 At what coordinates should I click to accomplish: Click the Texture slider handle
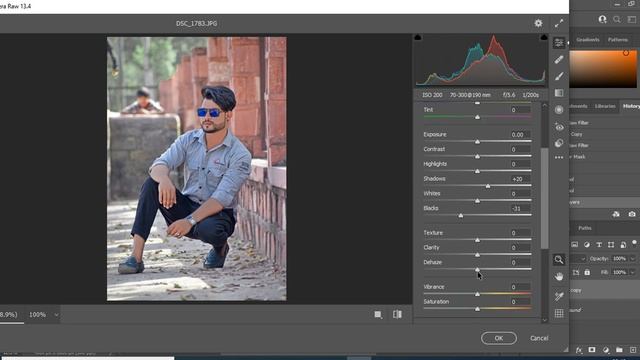point(477,240)
